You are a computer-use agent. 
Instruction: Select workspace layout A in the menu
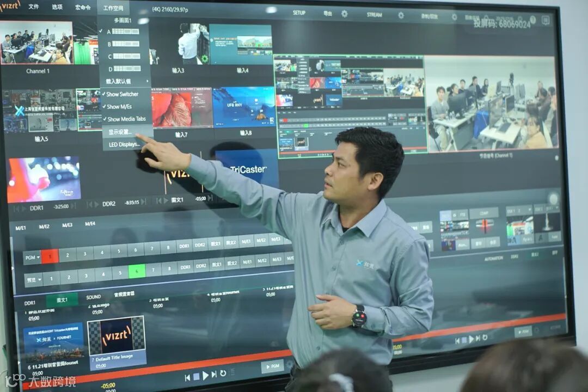(123, 32)
